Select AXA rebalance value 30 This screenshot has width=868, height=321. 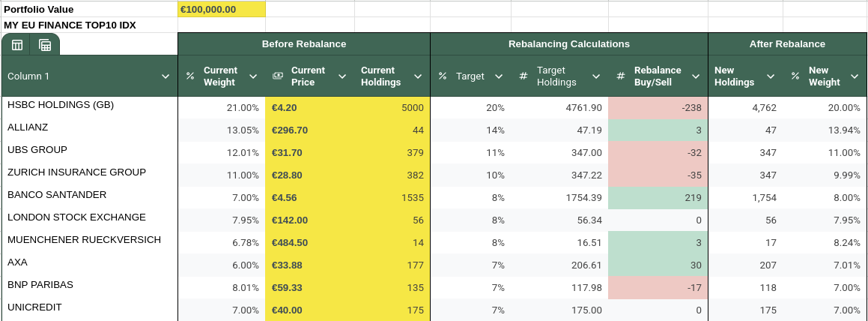(658, 265)
